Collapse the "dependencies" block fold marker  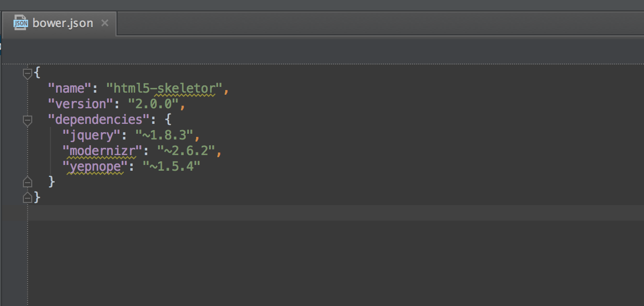(28, 121)
